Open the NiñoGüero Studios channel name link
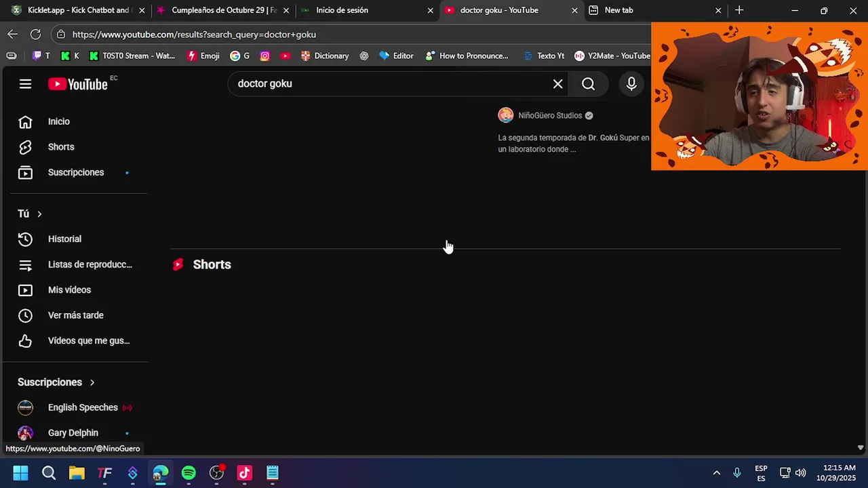This screenshot has width=868, height=488. coord(550,116)
